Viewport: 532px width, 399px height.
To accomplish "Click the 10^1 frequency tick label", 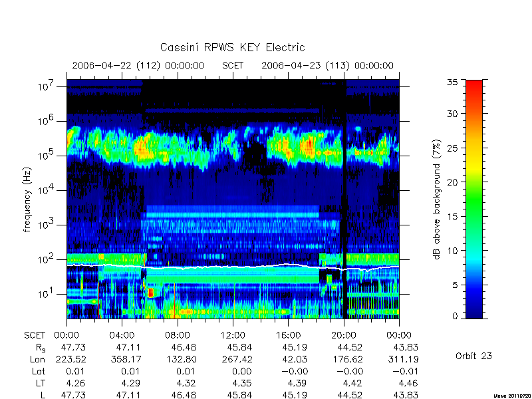I will point(47,293).
